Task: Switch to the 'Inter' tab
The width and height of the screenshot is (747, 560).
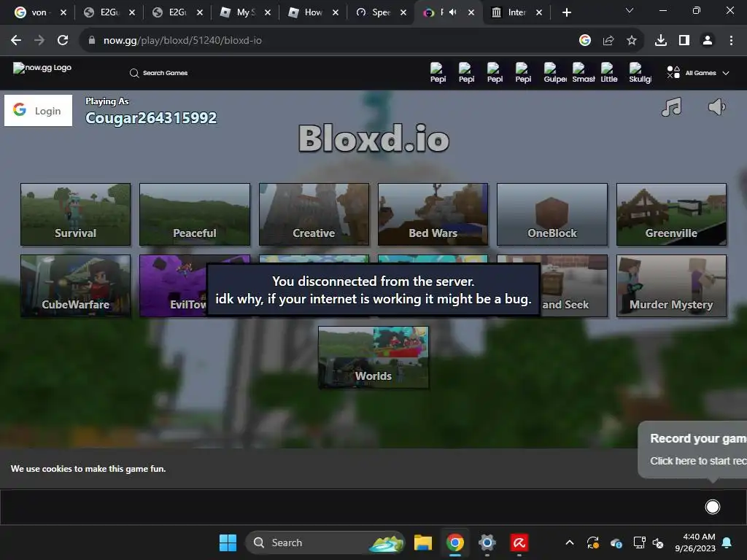Action: point(517,12)
